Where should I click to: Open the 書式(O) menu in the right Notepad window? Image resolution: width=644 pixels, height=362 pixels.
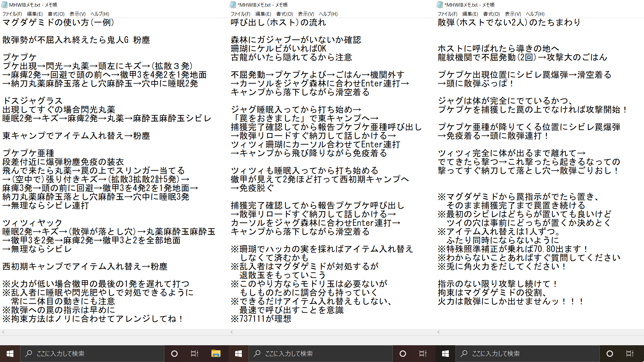(491, 14)
